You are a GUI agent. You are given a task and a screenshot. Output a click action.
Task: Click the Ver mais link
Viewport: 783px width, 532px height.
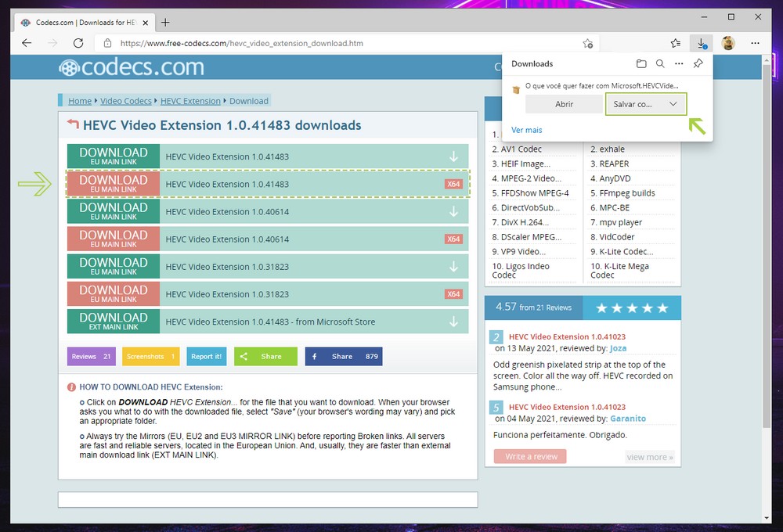coord(526,130)
